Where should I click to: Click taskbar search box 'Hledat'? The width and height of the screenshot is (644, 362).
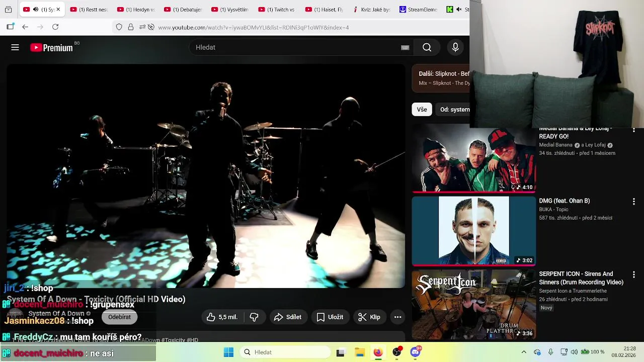284,352
